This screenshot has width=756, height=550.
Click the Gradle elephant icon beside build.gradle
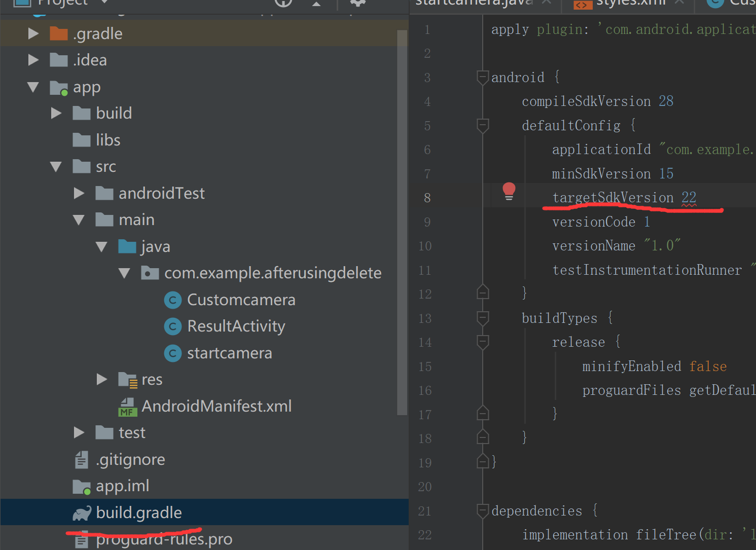click(x=82, y=512)
